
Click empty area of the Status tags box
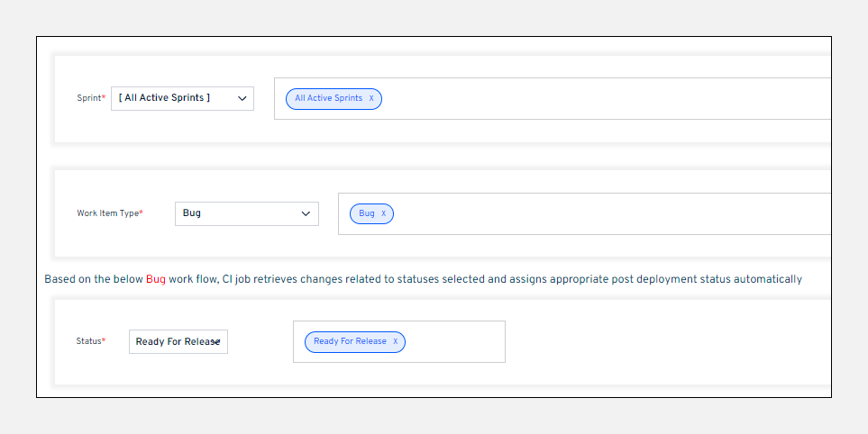(455, 342)
